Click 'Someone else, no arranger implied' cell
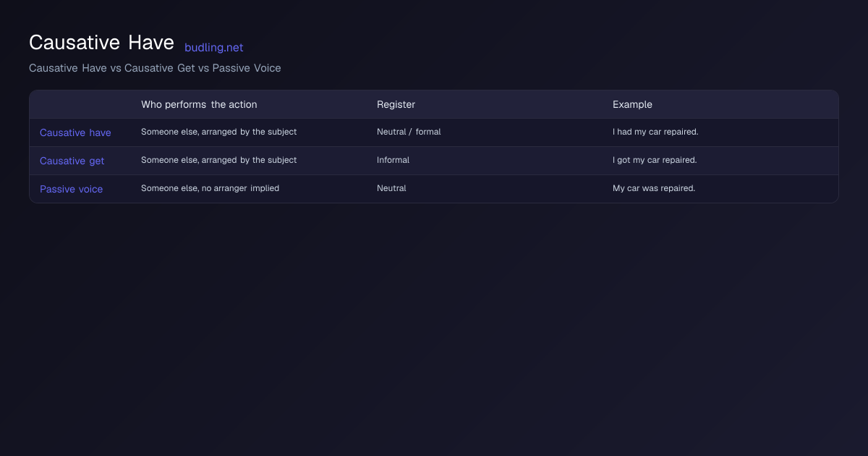868x456 pixels. (210, 188)
